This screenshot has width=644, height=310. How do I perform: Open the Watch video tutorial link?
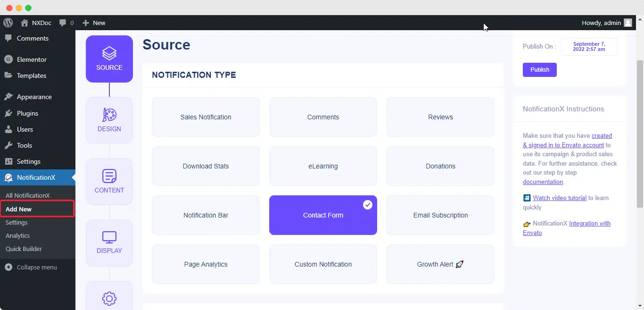pyautogui.click(x=560, y=198)
